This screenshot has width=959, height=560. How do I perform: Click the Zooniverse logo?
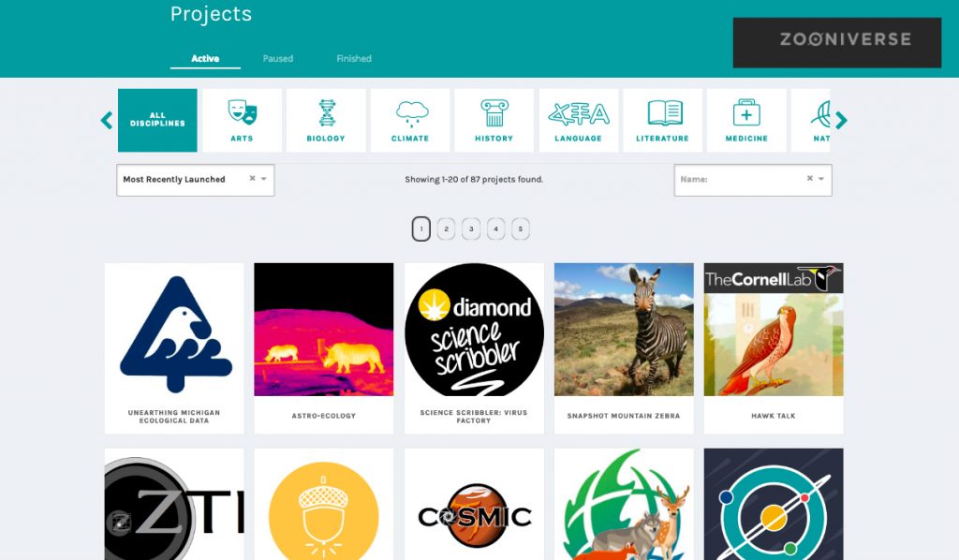pos(836,40)
